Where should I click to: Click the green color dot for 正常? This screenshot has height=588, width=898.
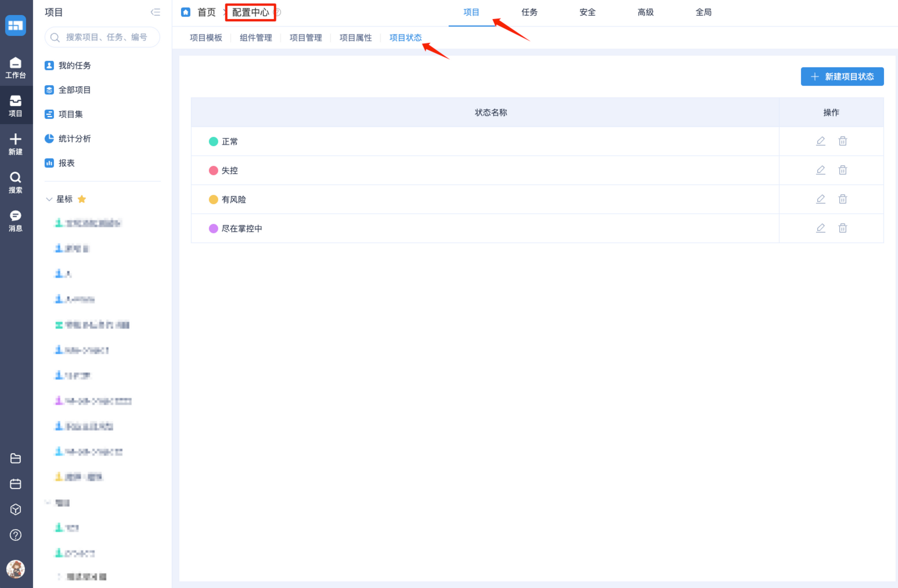coord(213,141)
